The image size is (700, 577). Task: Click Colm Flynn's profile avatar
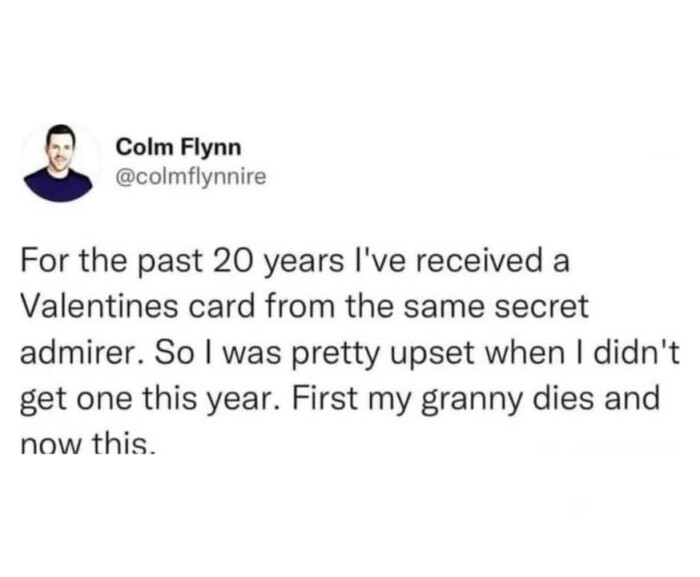(59, 163)
